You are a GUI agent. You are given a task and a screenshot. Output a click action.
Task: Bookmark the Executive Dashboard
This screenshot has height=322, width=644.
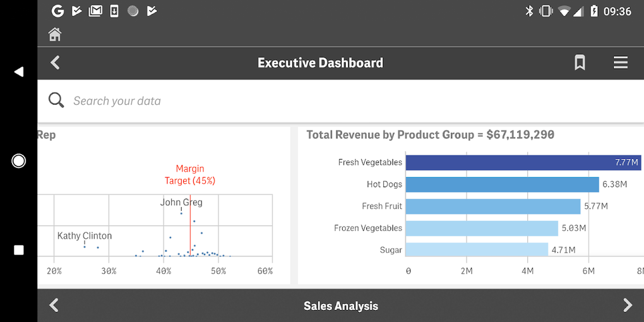point(580,63)
